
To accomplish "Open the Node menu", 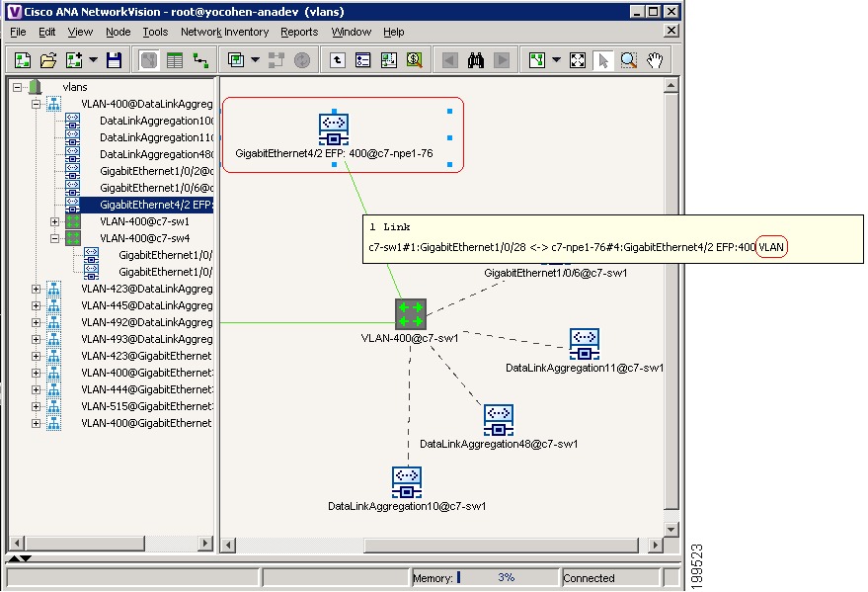I will tap(118, 32).
